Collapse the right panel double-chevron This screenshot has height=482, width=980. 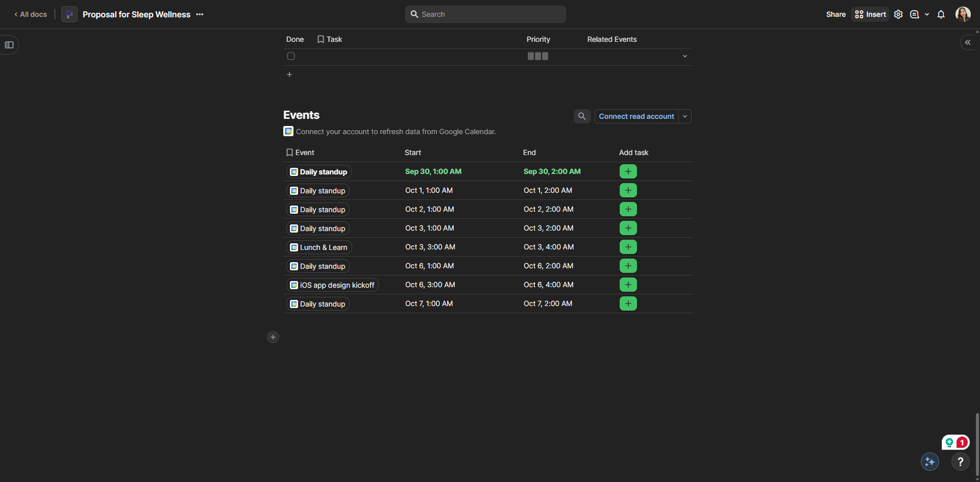click(968, 42)
